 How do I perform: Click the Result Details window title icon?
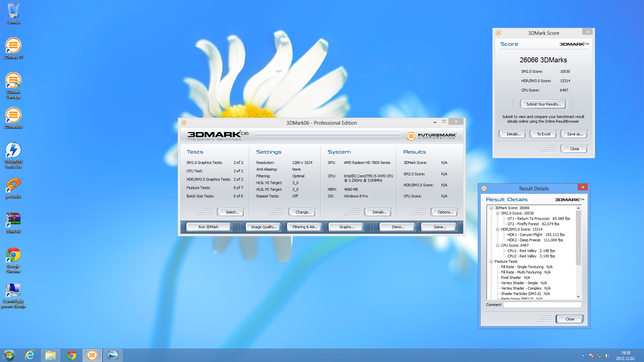tap(484, 188)
